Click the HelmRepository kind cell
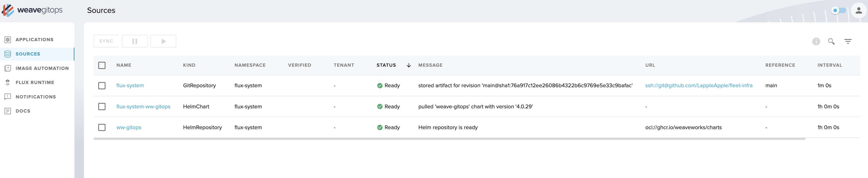This screenshot has width=868, height=178. click(x=202, y=127)
